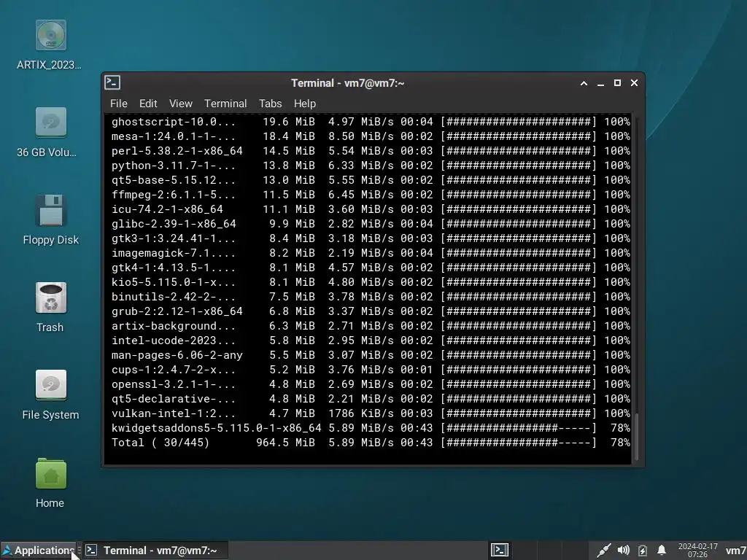Click the 1786 KiB/s speed value
This screenshot has height=560, width=747.
(360, 413)
